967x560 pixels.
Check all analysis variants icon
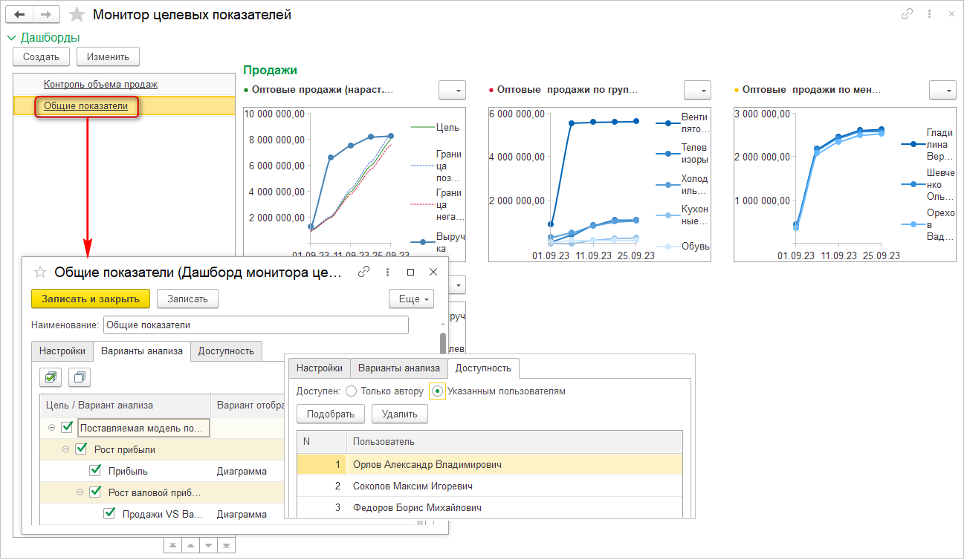click(51, 377)
